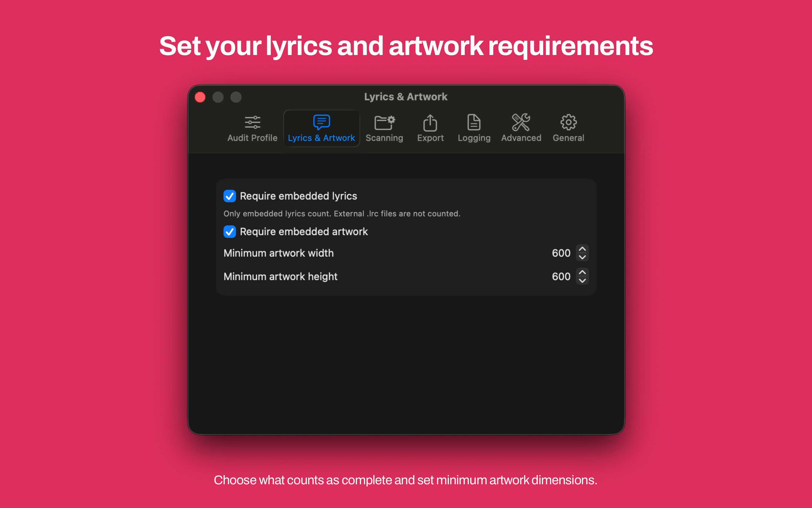Open the Scanning preferences tab
Screen dimensions: 812x508
pos(384,128)
